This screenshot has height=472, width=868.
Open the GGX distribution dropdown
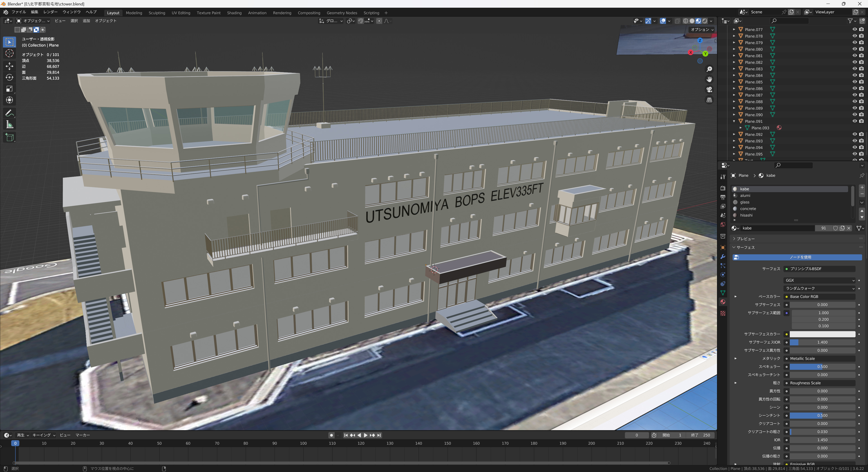819,280
